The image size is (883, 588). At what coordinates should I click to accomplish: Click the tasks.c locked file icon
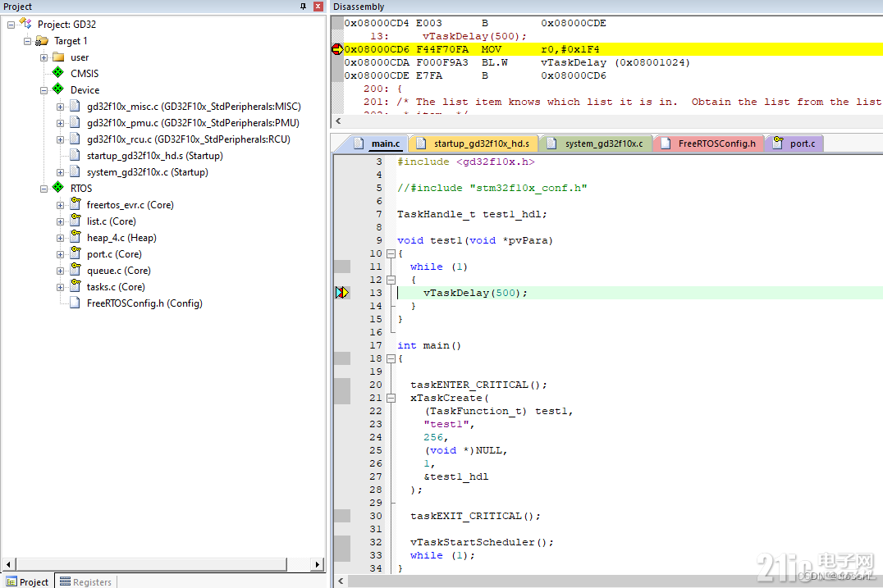point(75,285)
